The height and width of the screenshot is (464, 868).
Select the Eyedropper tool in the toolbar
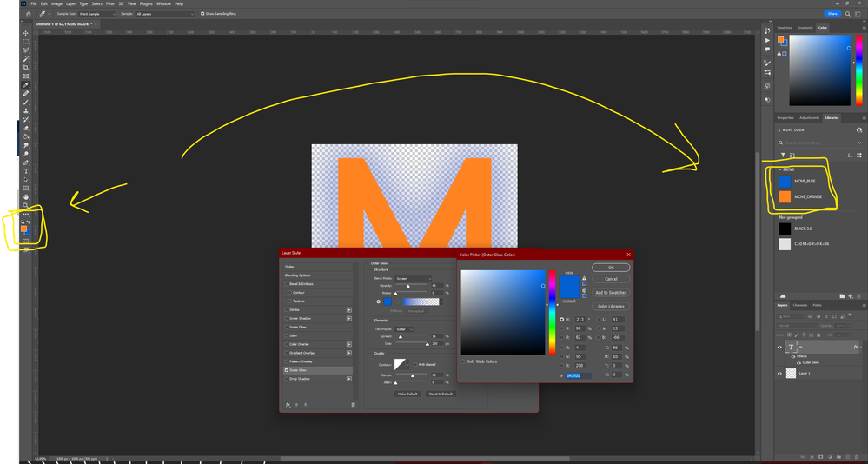pos(26,84)
